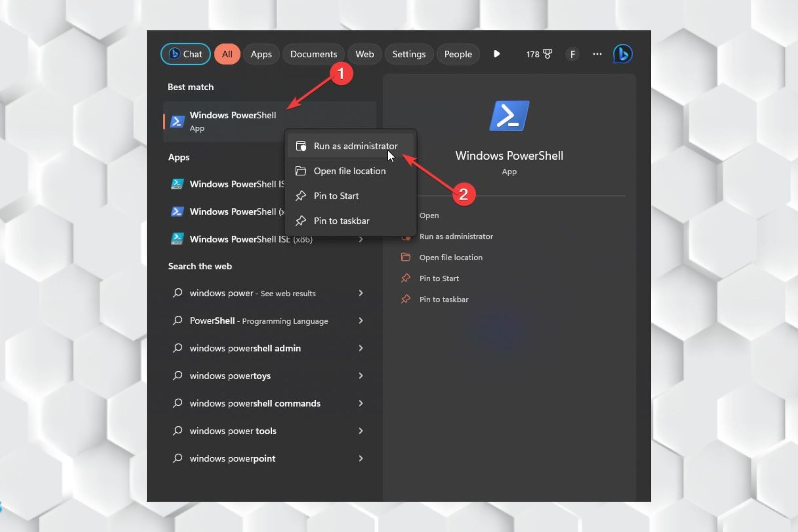This screenshot has width=798, height=532.
Task: Click the Microsoft Rewards trophy icon
Action: [547, 54]
